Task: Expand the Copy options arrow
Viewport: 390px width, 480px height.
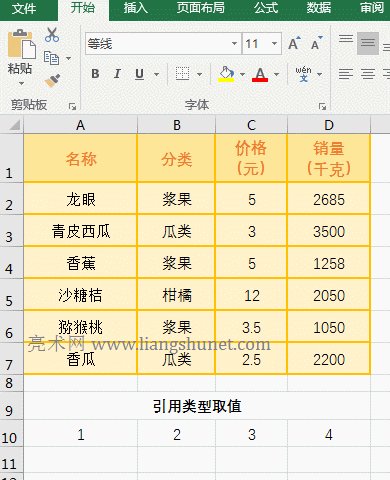Action: click(x=68, y=58)
